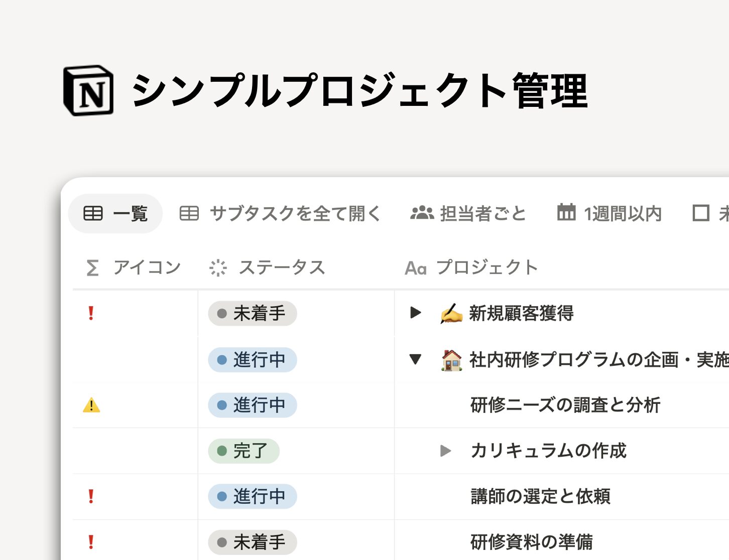Click the table icon of 一覧 view

tap(93, 213)
